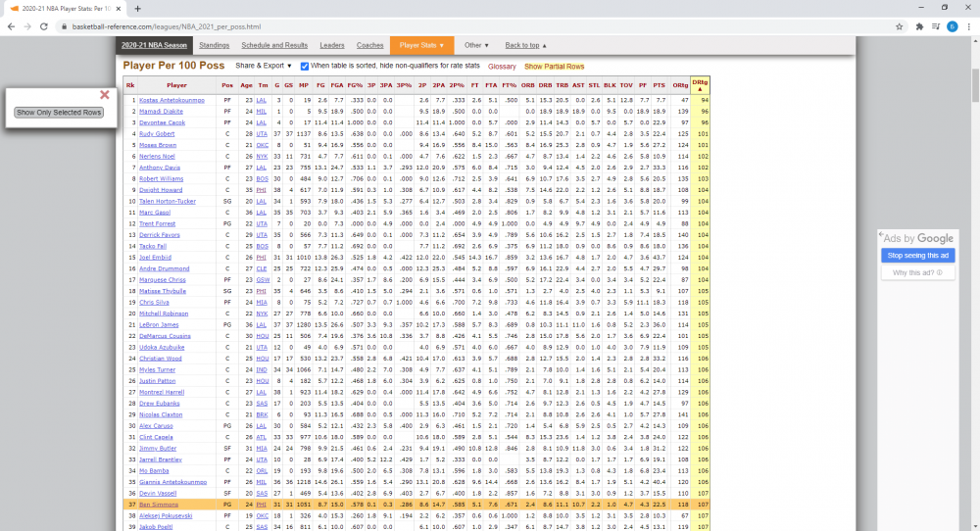Click the Chrome profile avatar icon
The height and width of the screenshot is (531, 980).
pos(952,26)
